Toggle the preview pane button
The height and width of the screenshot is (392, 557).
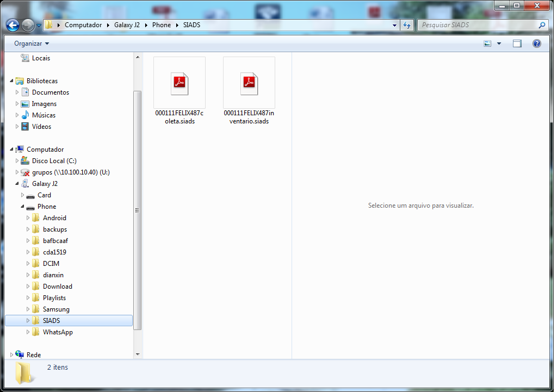pyautogui.click(x=517, y=43)
